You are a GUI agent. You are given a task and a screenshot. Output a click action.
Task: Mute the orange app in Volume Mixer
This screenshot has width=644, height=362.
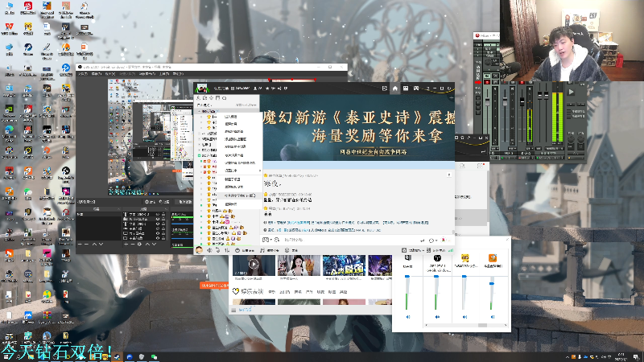pyautogui.click(x=493, y=317)
